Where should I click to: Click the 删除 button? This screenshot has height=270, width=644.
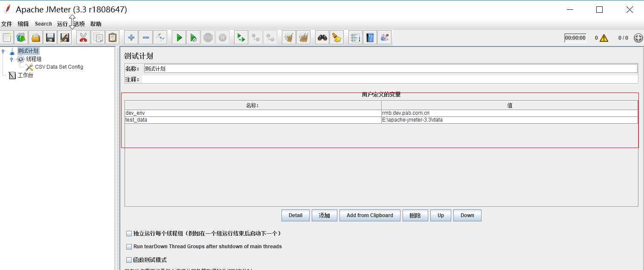415,215
